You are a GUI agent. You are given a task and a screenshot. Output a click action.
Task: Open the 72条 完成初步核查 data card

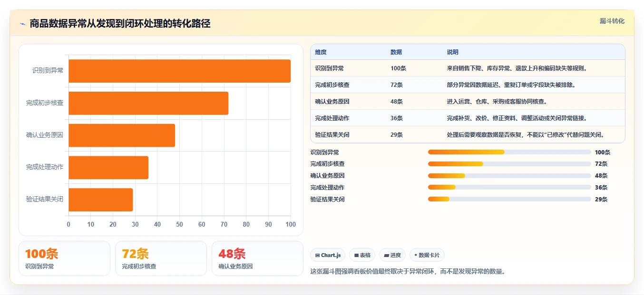161,258
